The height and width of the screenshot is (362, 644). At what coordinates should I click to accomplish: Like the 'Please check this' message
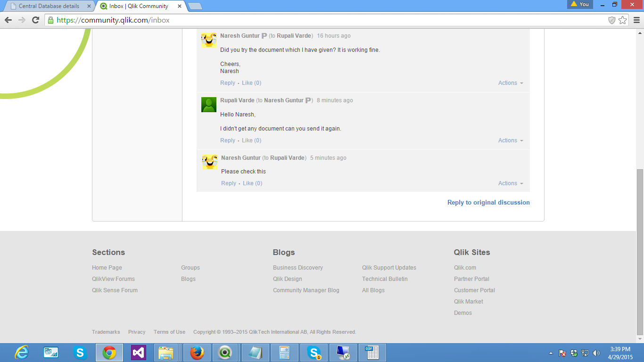tap(253, 183)
